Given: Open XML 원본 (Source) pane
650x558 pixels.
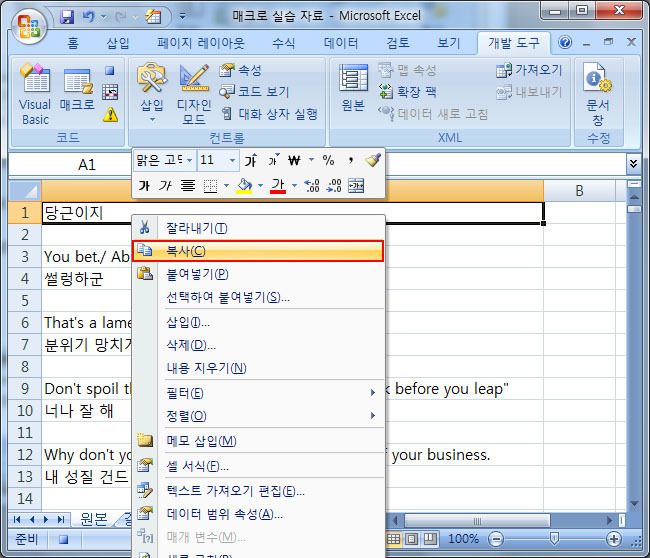Looking at the screenshot, I should pyautogui.click(x=353, y=88).
